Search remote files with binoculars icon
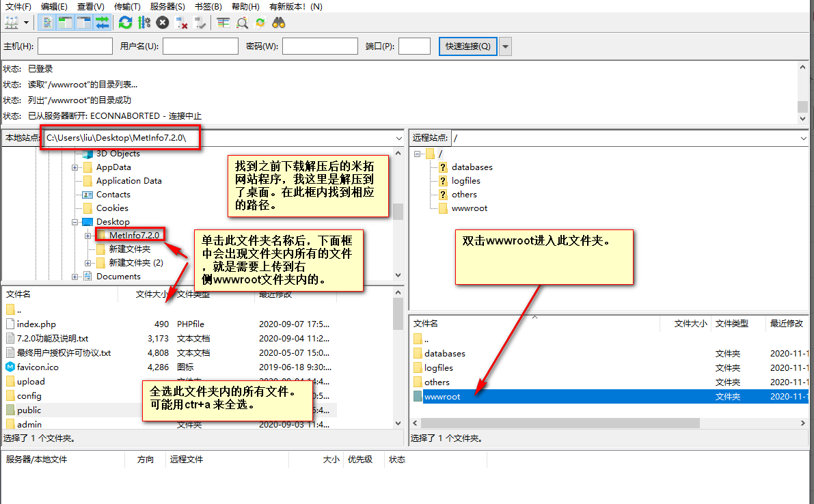 coord(279,23)
